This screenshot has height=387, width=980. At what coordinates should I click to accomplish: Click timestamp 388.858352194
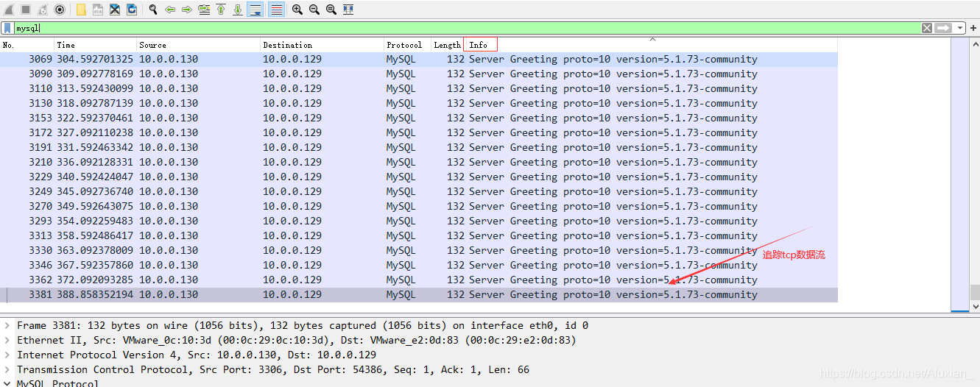pos(95,295)
